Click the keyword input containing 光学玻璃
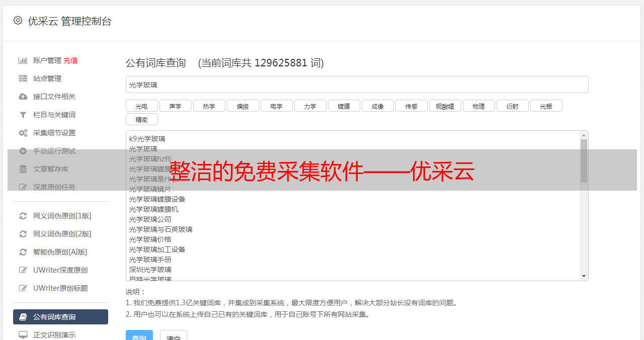The height and width of the screenshot is (340, 644). click(357, 84)
